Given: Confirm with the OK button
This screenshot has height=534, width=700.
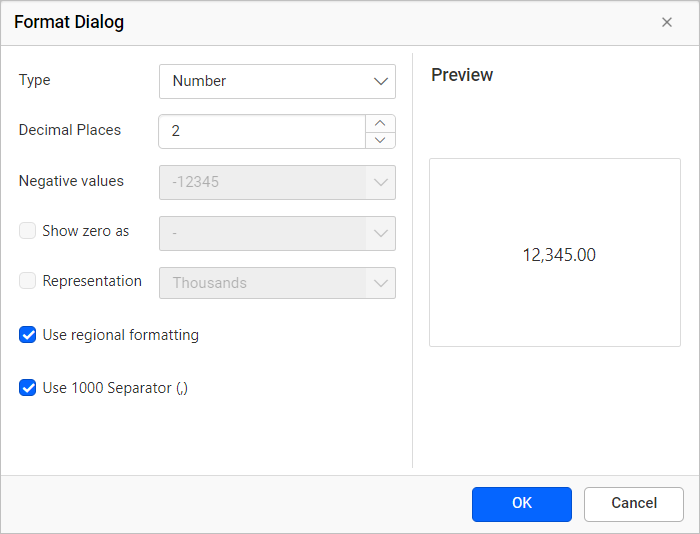Looking at the screenshot, I should click(x=521, y=504).
